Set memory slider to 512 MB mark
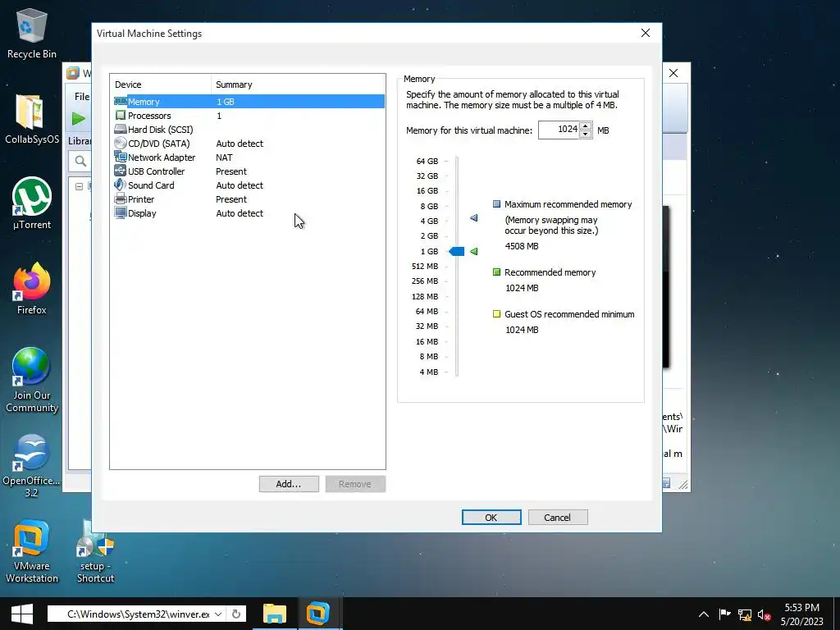Image resolution: width=840 pixels, height=630 pixels. 456,267
